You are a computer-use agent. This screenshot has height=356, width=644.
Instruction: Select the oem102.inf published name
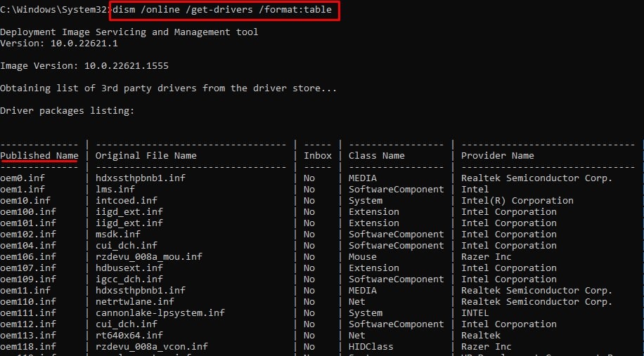coord(28,235)
